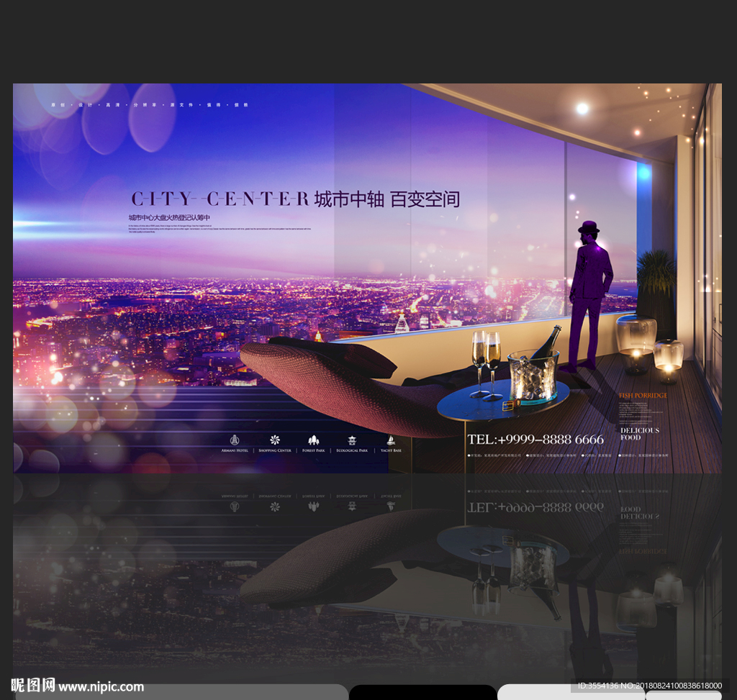This screenshot has width=737, height=700.
Task: Click the Ecological Park pagoda icon
Action: click(x=352, y=440)
